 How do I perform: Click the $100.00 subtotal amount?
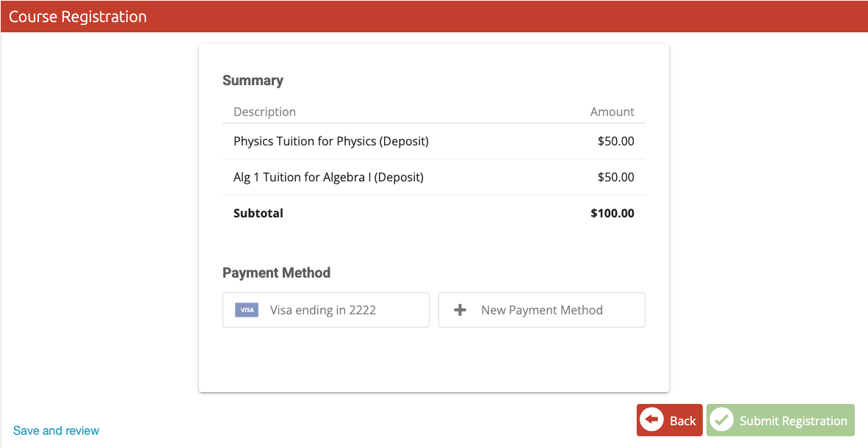point(612,213)
